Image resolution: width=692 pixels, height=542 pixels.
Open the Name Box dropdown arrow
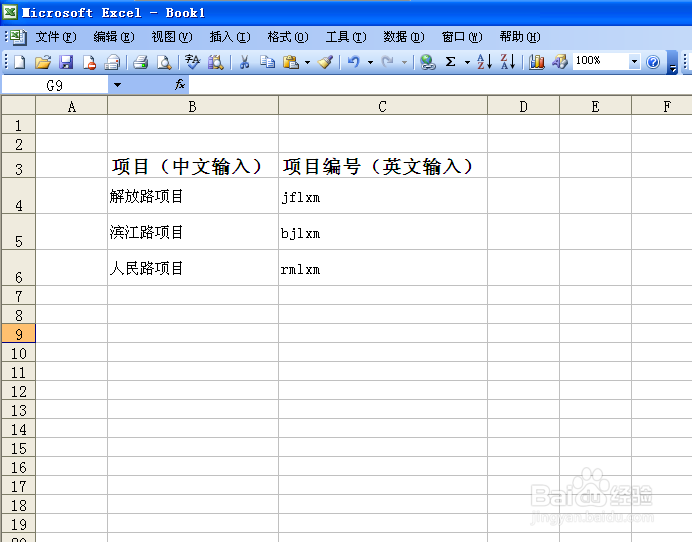point(117,85)
